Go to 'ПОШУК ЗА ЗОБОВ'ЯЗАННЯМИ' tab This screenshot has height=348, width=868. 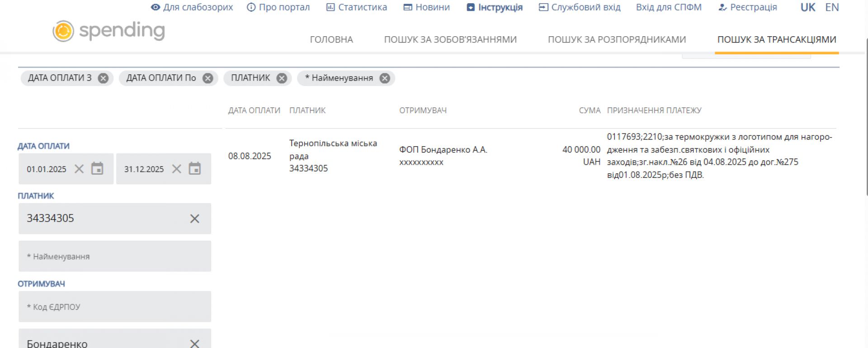pos(450,39)
